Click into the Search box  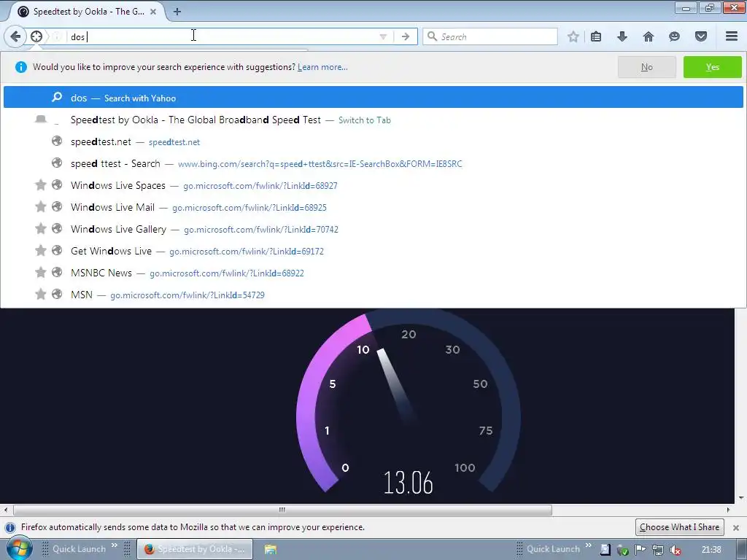[489, 36]
